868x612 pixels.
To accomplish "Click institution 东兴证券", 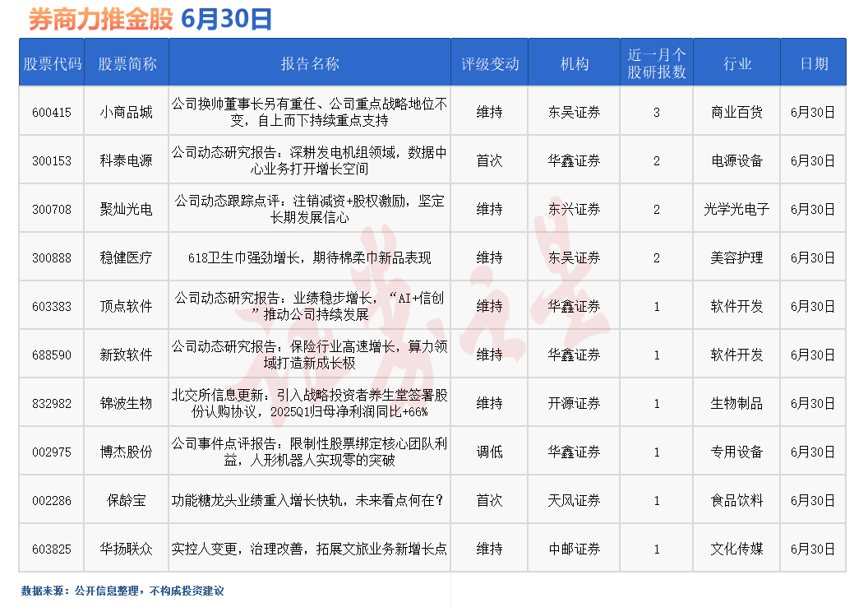I will click(x=574, y=210).
